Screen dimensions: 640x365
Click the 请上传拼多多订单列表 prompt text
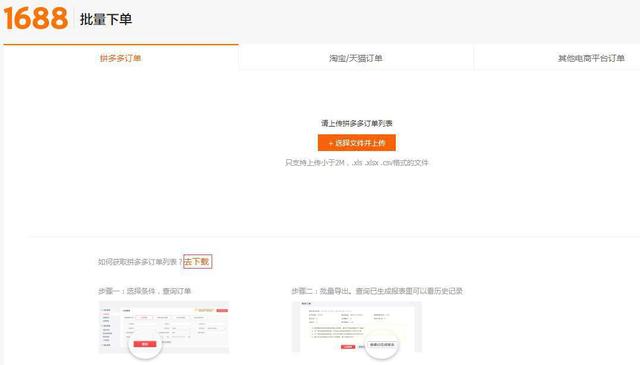(357, 123)
